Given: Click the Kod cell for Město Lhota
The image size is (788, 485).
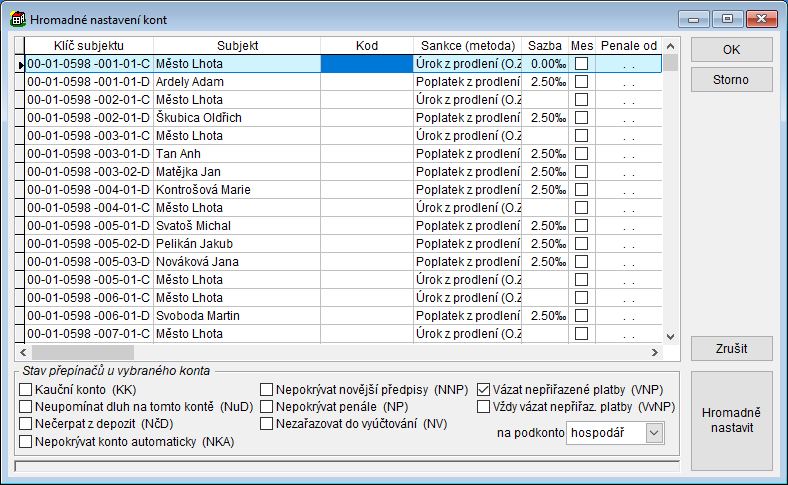Looking at the screenshot, I should coord(366,64).
